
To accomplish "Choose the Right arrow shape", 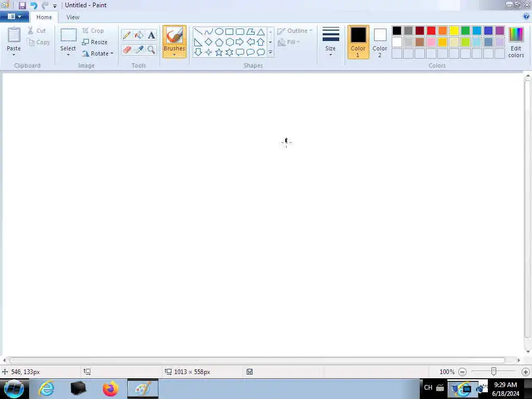I will [x=240, y=42].
